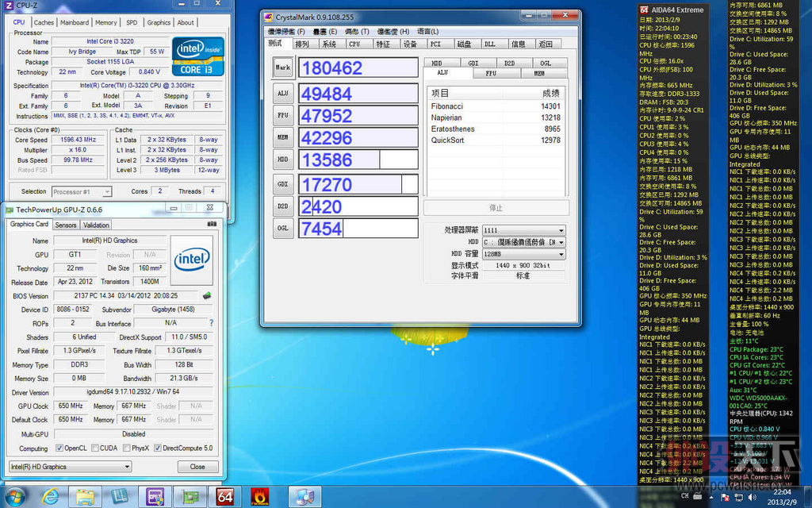Switch to the Mainboard tab in CPU-Z

[75, 22]
